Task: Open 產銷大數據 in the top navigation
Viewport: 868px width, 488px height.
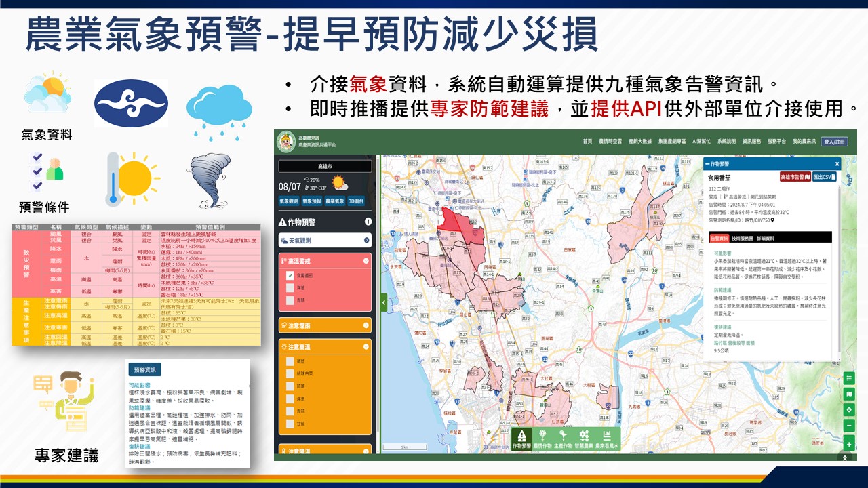Action: click(639, 142)
